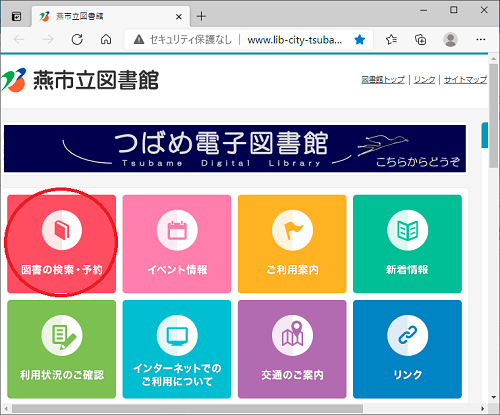The image size is (500, 415).
Task: Open the blue リンク chain tile
Action: pyautogui.click(x=407, y=349)
